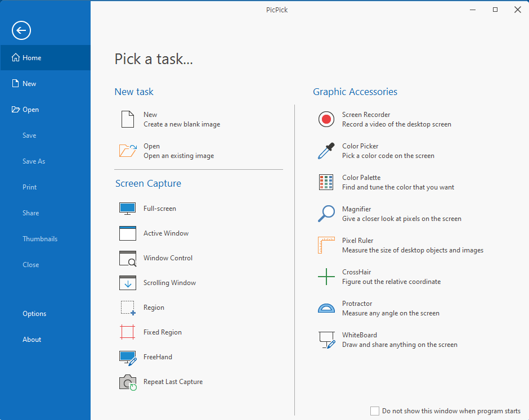Enable 'Do not show this window' checkbox
Viewport: 529px width, 420px height.
(x=374, y=411)
